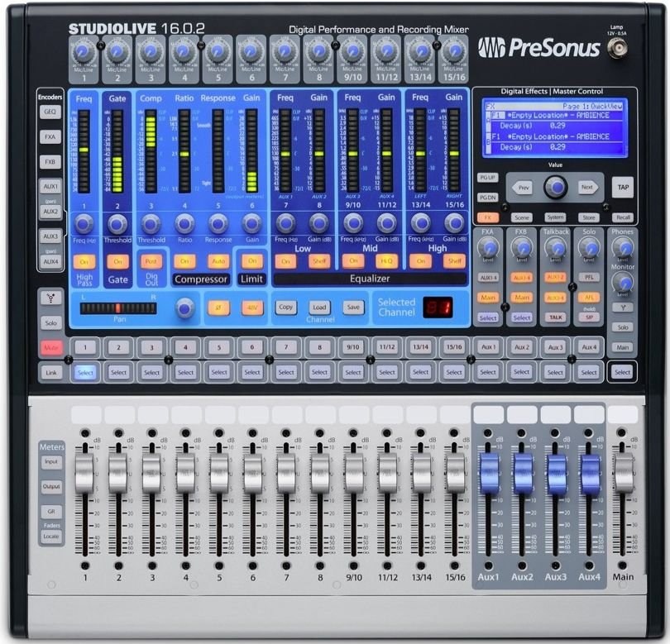This screenshot has width=670, height=644.
Task: Toggle the FXA Main assign button
Action: (x=487, y=298)
